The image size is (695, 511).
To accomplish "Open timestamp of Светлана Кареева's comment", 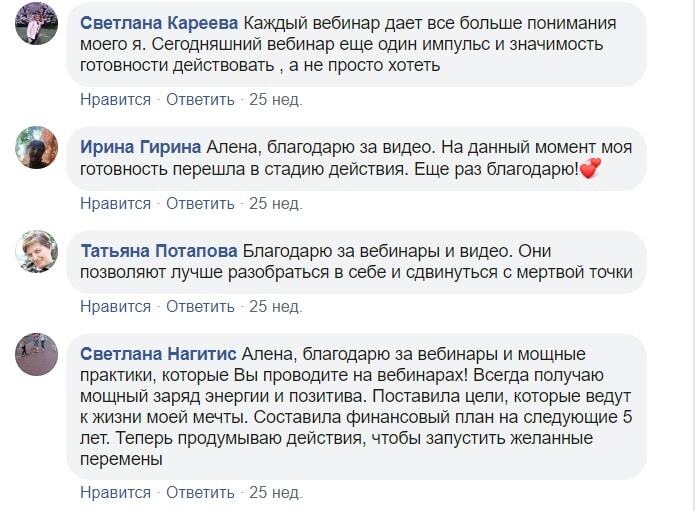I will [x=275, y=99].
